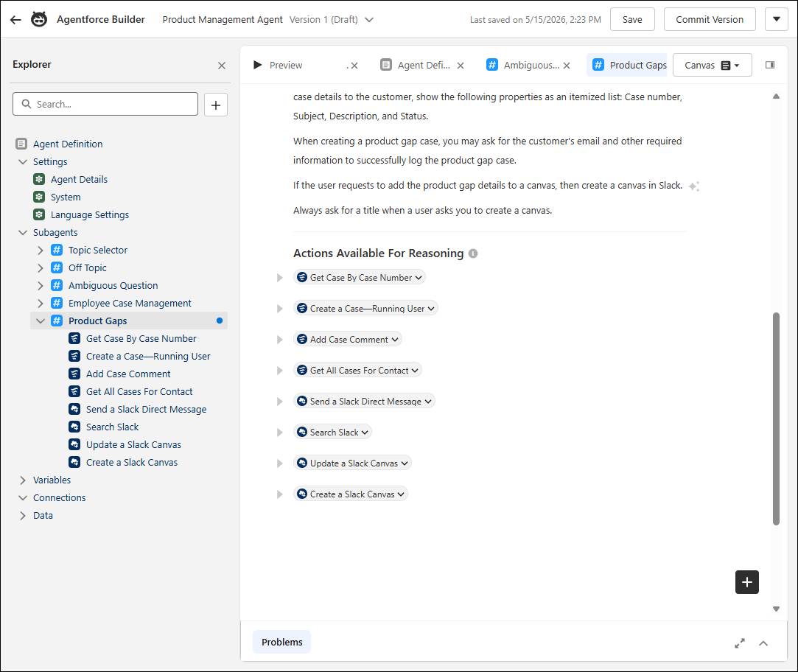The image size is (798, 672).
Task: Click the Search Slack tree icon
Action: tap(74, 427)
